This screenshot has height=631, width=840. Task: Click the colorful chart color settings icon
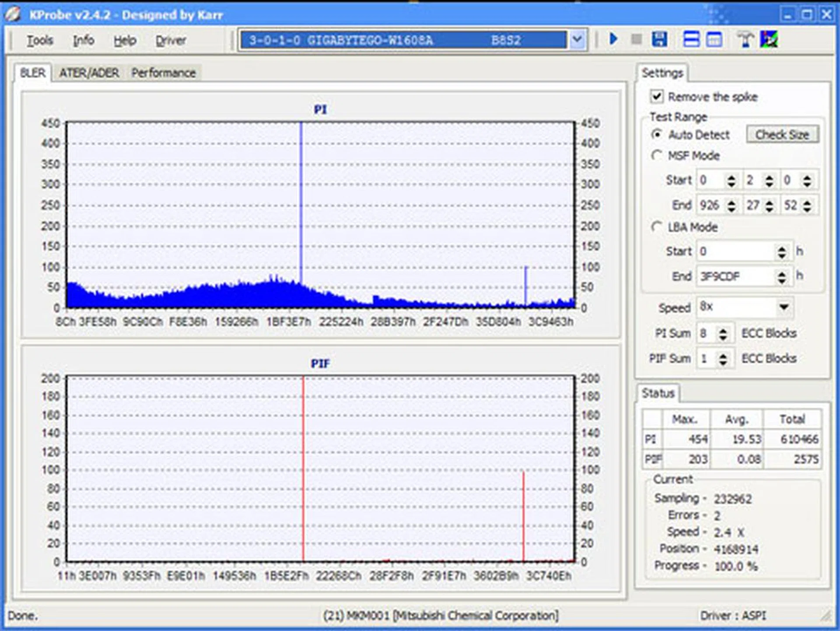[x=769, y=40]
